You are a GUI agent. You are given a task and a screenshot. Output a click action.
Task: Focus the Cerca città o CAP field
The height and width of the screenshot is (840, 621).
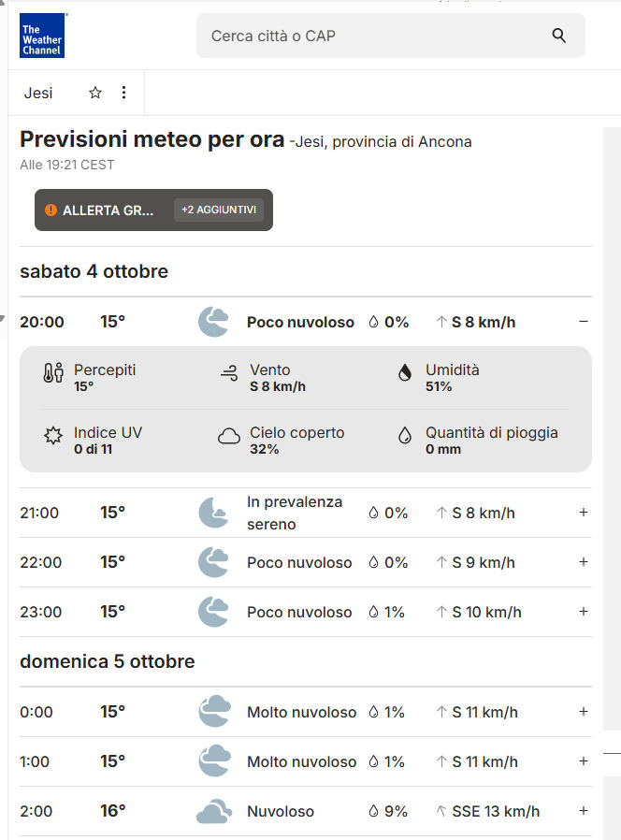[374, 36]
